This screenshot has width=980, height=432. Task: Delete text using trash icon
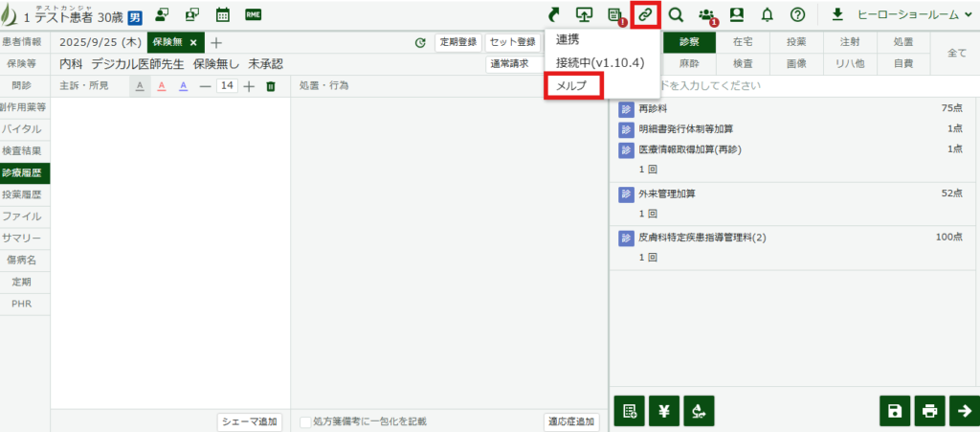point(271,86)
